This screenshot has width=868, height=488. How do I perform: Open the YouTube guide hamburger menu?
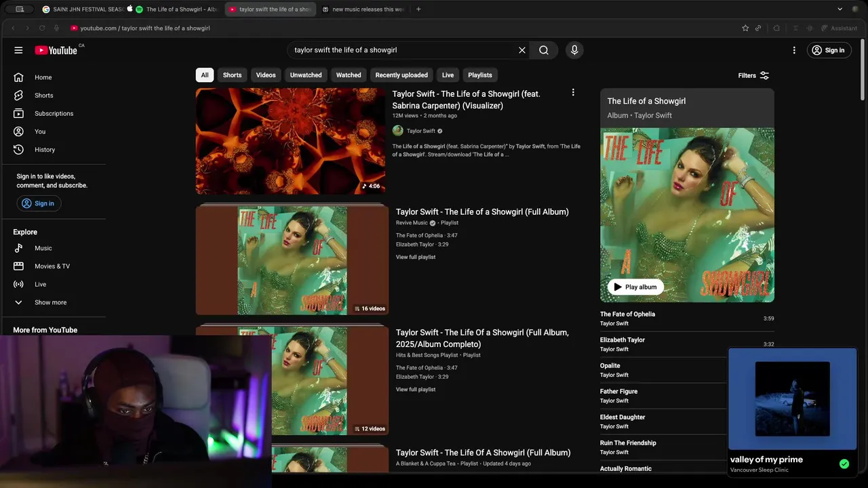click(x=18, y=50)
